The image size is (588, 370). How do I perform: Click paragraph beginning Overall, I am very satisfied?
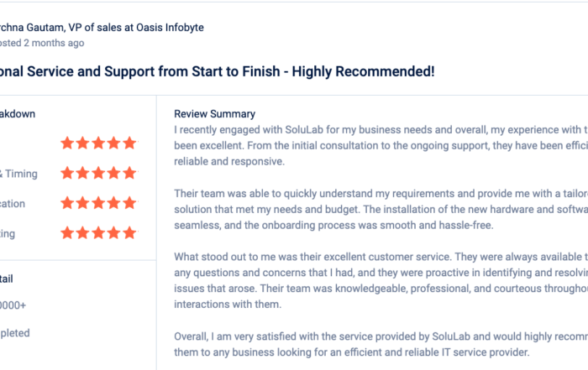(381, 344)
